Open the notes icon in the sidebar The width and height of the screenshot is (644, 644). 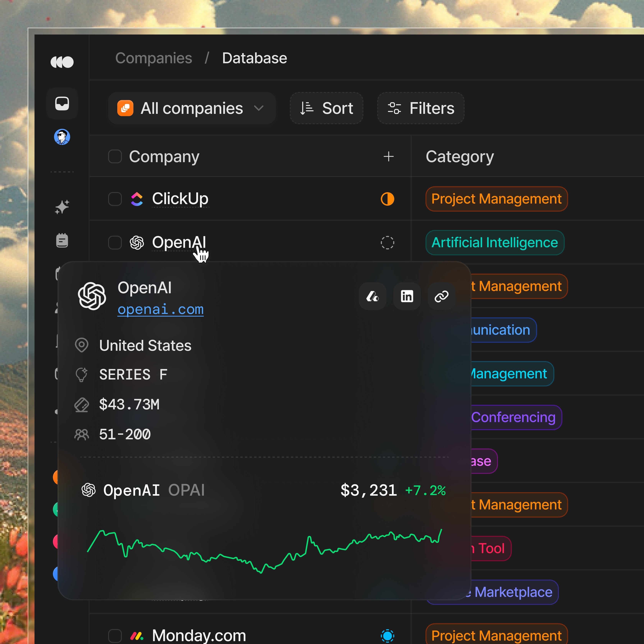point(62,241)
